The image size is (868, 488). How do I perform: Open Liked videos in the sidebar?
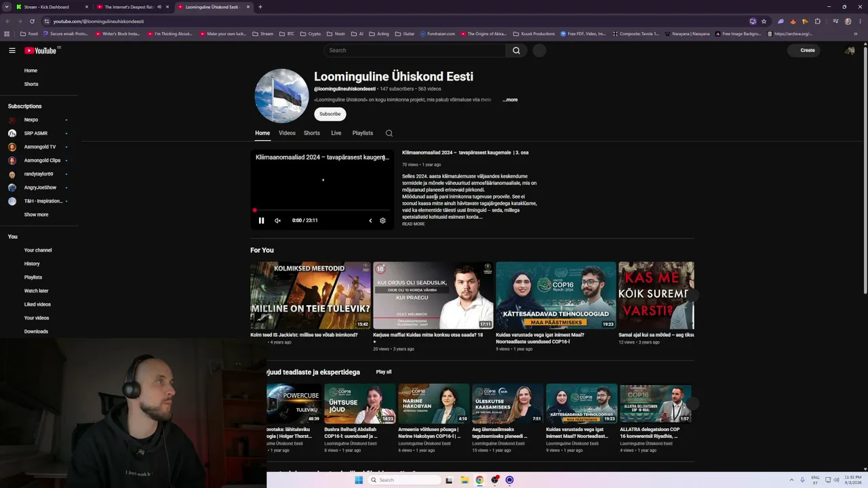tap(37, 304)
